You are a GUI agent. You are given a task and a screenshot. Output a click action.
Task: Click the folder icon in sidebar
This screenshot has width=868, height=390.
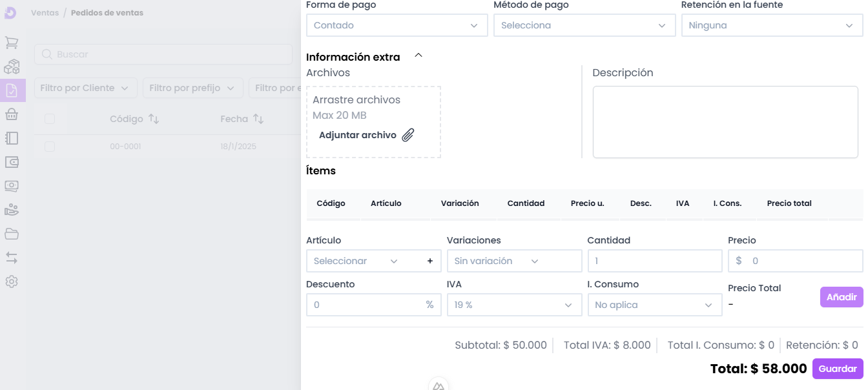(12, 234)
